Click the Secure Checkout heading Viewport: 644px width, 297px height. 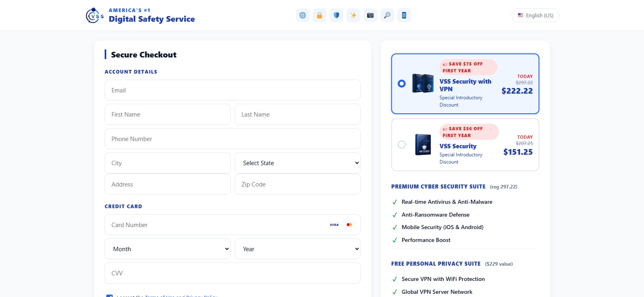coord(144,55)
